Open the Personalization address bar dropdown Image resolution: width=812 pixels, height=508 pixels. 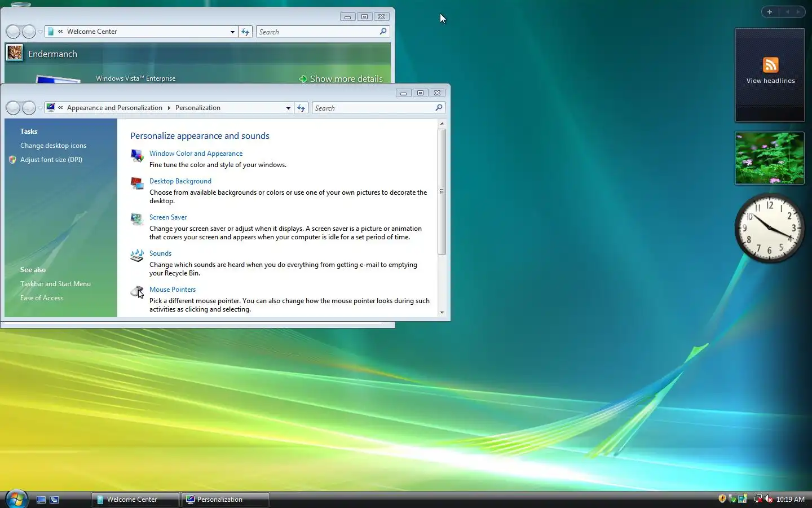click(288, 108)
